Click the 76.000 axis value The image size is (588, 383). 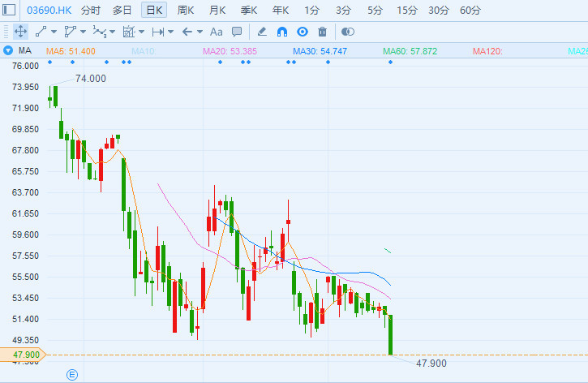pos(25,66)
